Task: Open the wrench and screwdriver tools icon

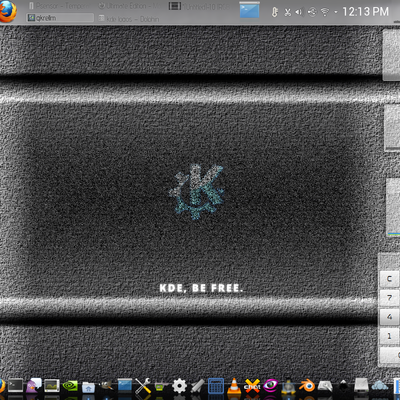Action: point(143,386)
